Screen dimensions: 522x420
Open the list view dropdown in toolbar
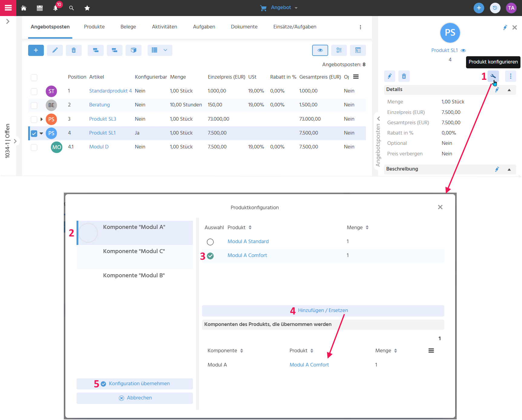click(x=160, y=50)
